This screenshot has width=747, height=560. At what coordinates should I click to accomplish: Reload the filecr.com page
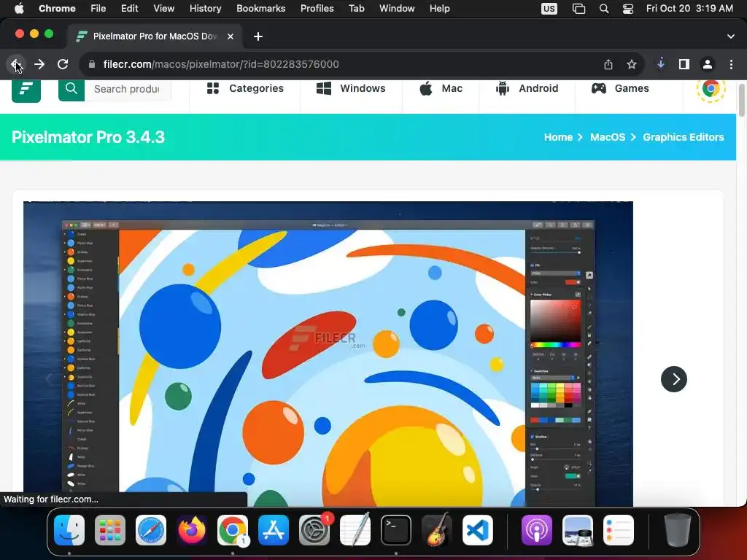63,64
